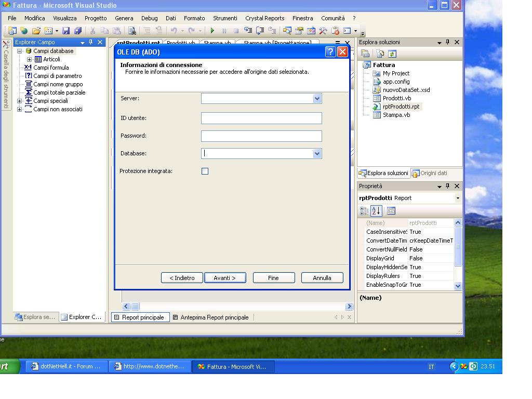Viewport: 532px width, 399px height.
Task: Open dotNetHell.it Forum taskbar button
Action: click(x=66, y=366)
